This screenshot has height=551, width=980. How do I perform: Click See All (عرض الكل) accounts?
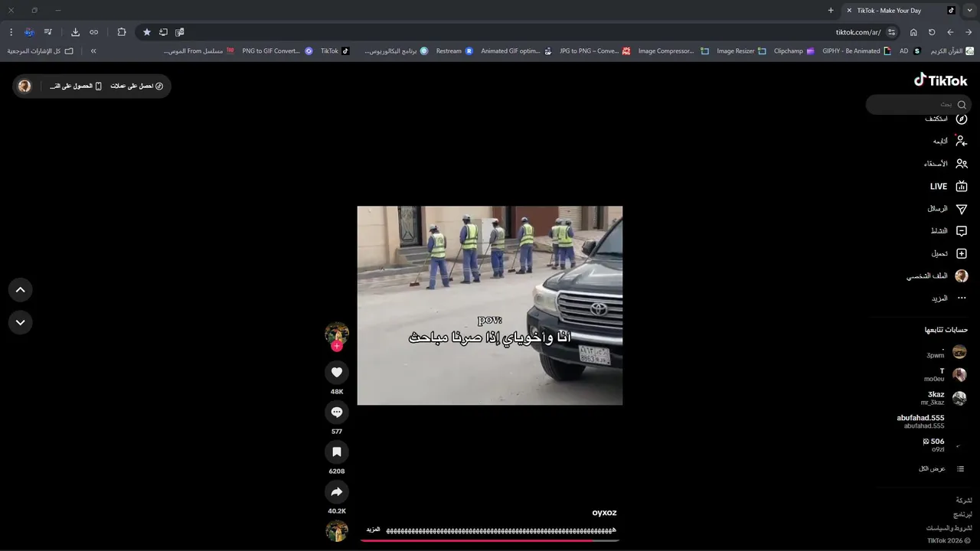click(941, 468)
